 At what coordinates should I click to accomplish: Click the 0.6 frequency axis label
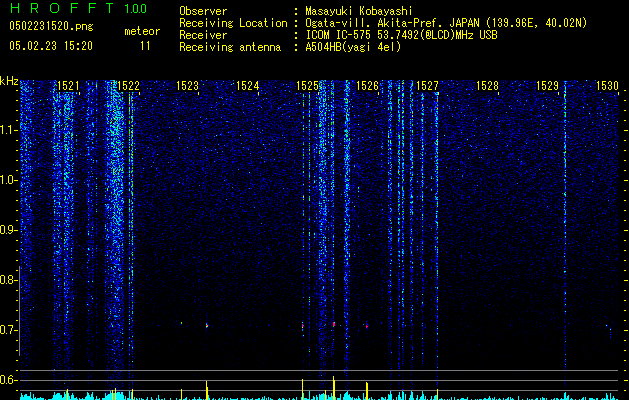click(x=8, y=380)
